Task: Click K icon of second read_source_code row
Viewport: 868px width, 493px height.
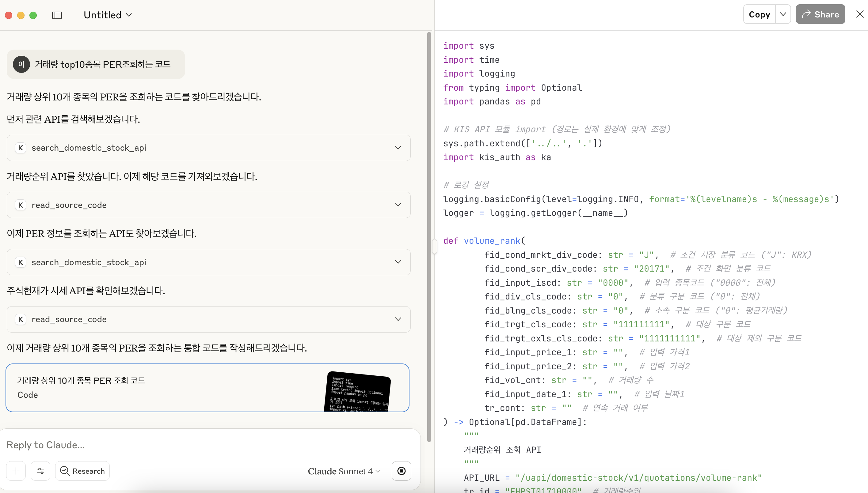Action: tap(21, 319)
